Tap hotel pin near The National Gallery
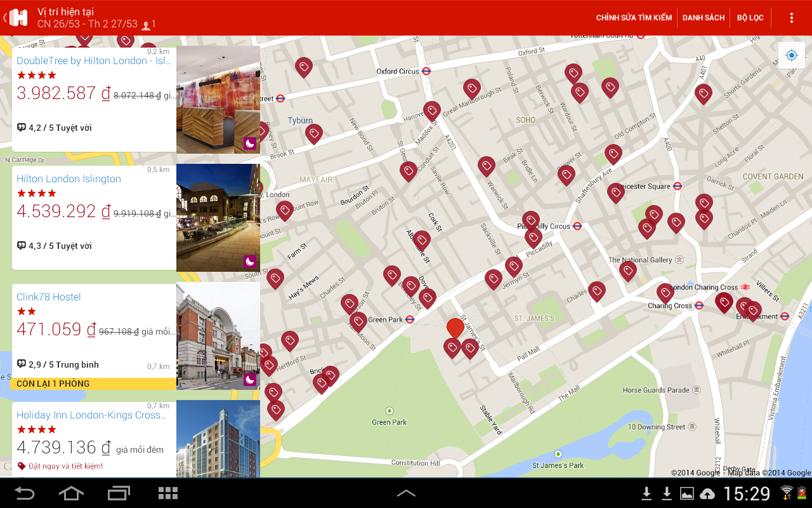Screen dimensions: 812x508 click(628, 271)
